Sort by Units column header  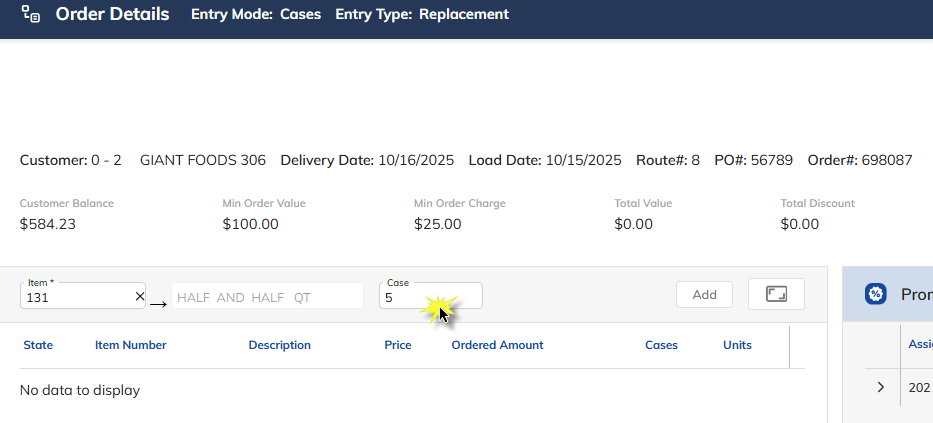(x=737, y=345)
